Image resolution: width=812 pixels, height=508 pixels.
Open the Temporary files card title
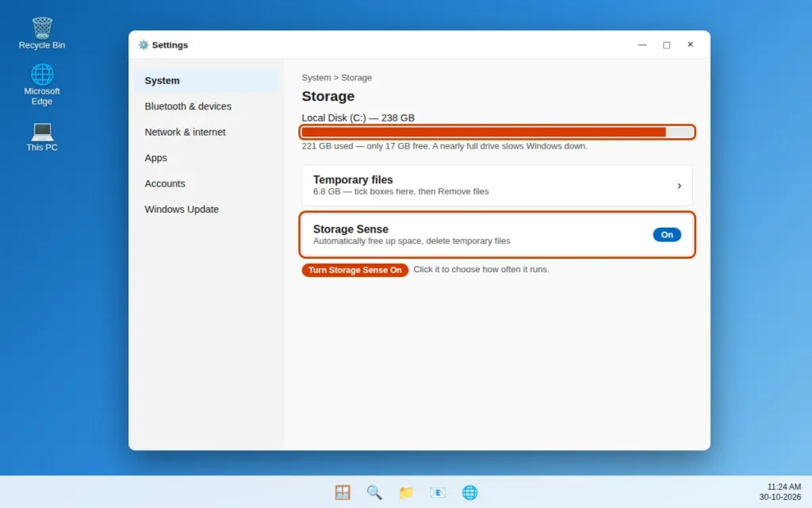(x=353, y=180)
